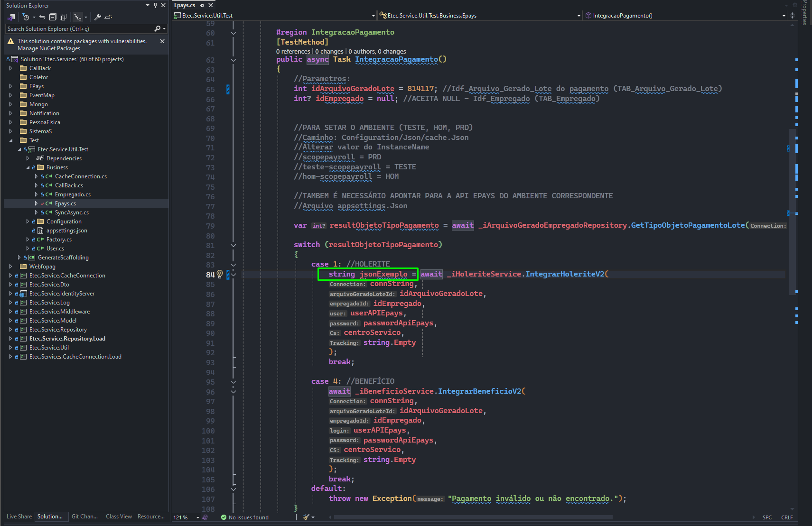Click the Preview Selected Items icon
This screenshot has width=812, height=526.
tap(108, 17)
